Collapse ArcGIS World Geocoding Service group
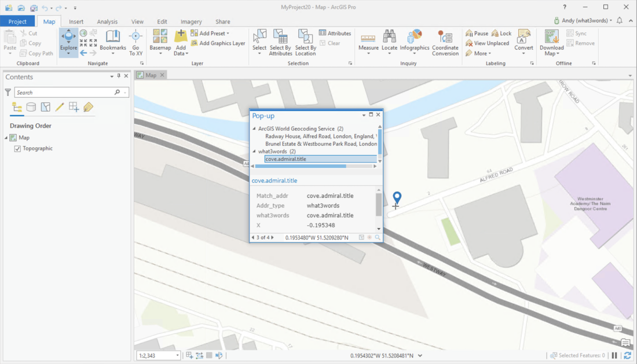Image resolution: width=637 pixels, height=364 pixels. (254, 128)
